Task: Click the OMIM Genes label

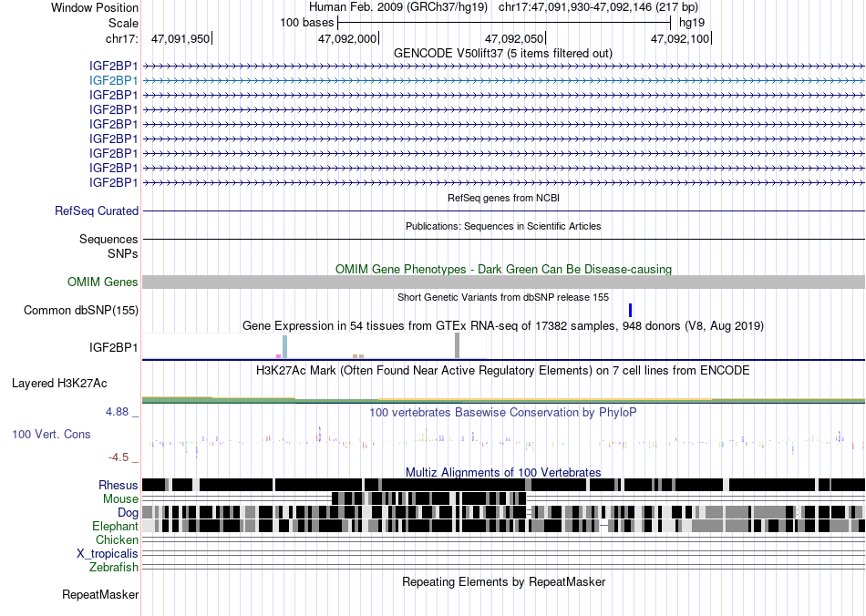Action: [x=102, y=282]
